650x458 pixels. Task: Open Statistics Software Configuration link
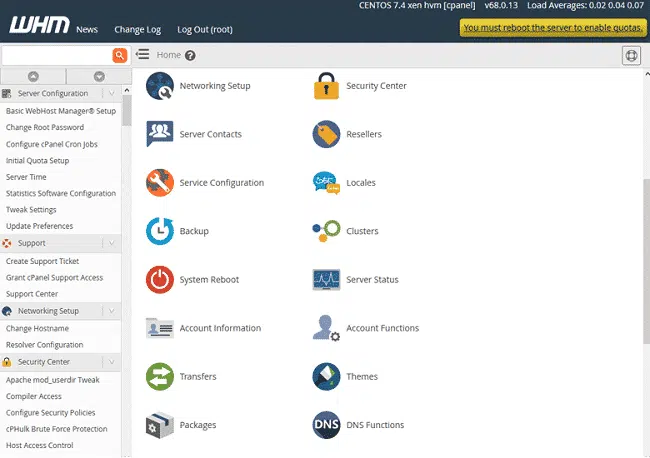coord(61,193)
